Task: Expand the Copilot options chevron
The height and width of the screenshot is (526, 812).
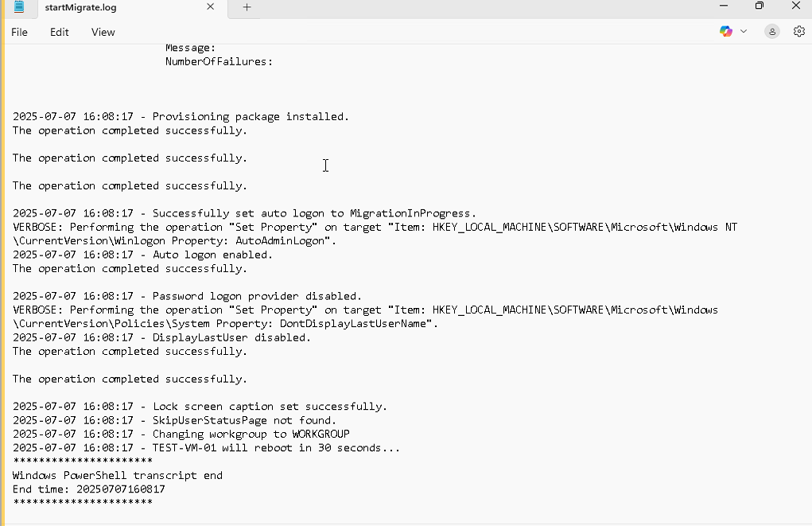Action: 743,31
